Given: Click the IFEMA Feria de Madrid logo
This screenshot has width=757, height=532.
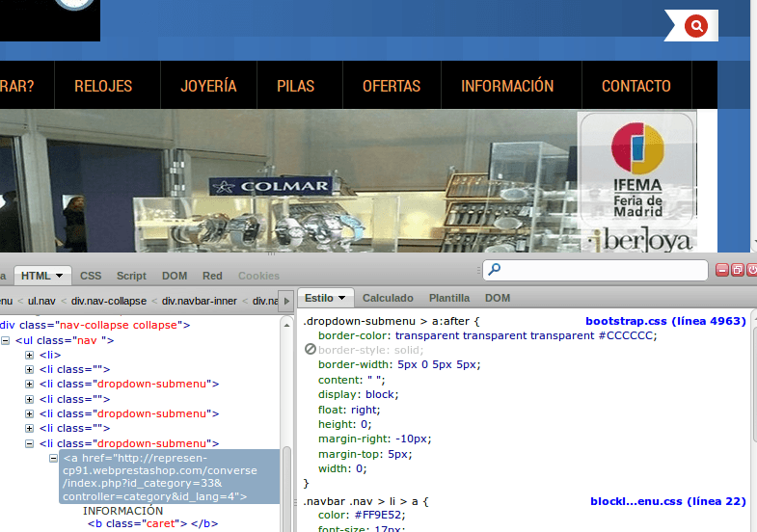Looking at the screenshot, I should coord(637,169).
